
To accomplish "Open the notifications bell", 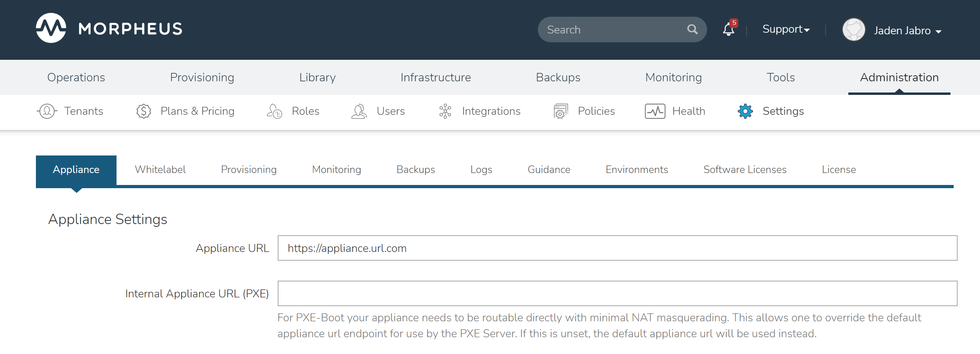I will (728, 29).
